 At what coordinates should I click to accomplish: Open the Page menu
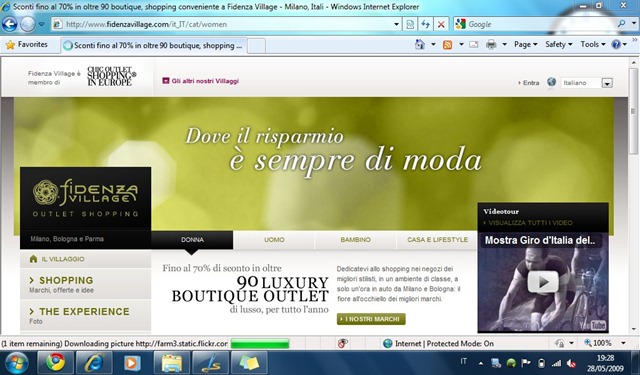tap(525, 44)
